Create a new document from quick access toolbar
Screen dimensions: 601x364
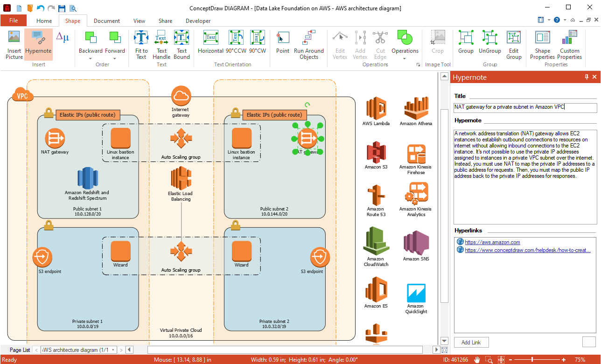[x=19, y=8]
